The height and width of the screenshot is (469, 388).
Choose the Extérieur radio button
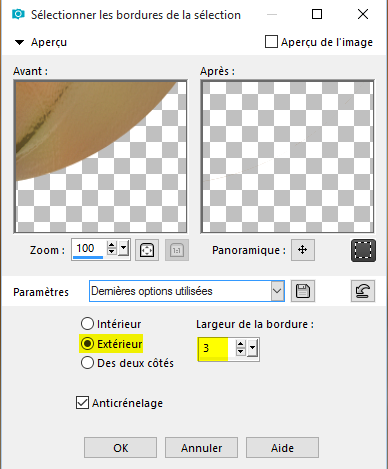(87, 344)
